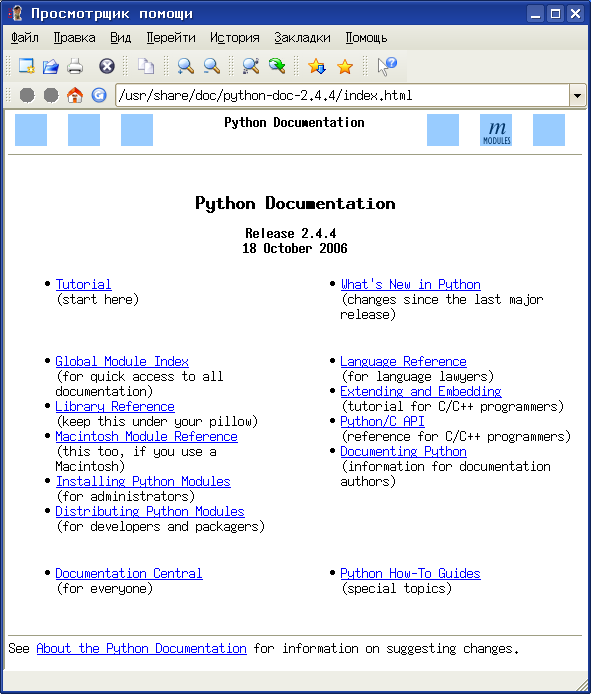Open a new help viewer window
The height and width of the screenshot is (694, 591).
point(27,66)
